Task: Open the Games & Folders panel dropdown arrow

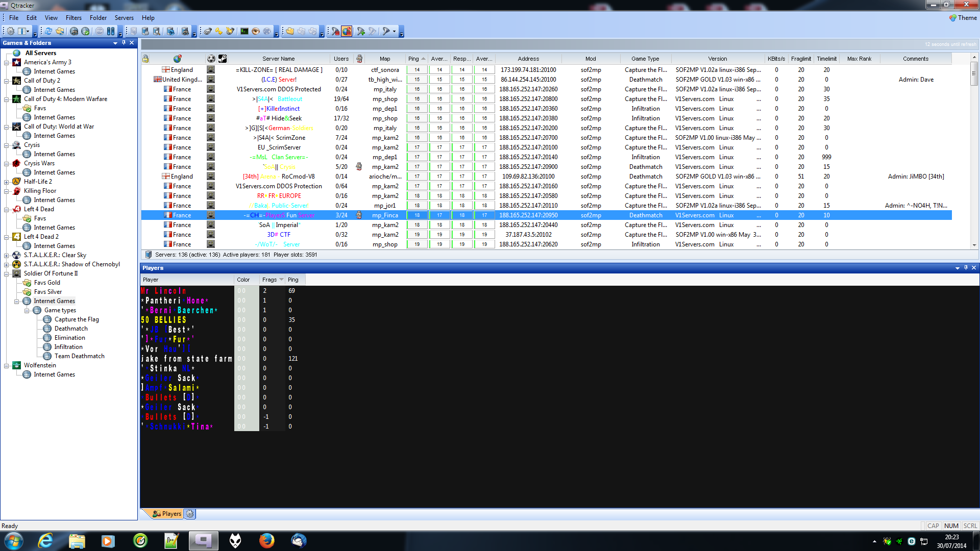Action: point(115,43)
